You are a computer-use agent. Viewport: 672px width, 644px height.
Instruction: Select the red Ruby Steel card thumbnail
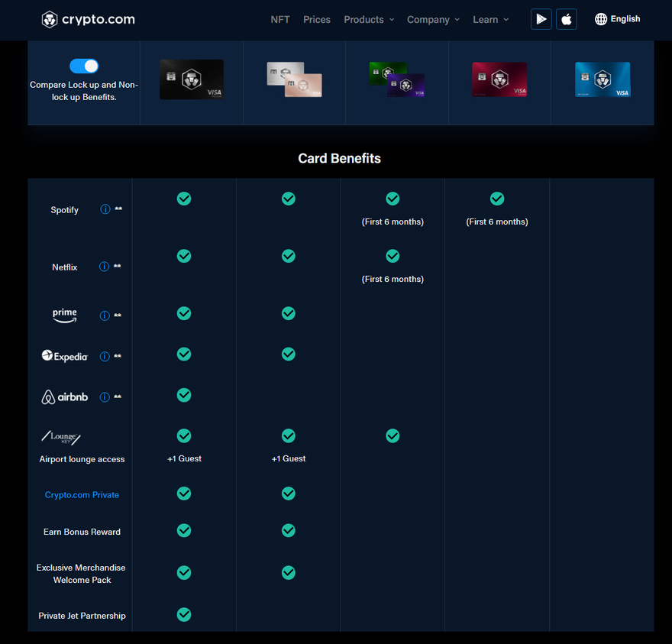pos(499,79)
